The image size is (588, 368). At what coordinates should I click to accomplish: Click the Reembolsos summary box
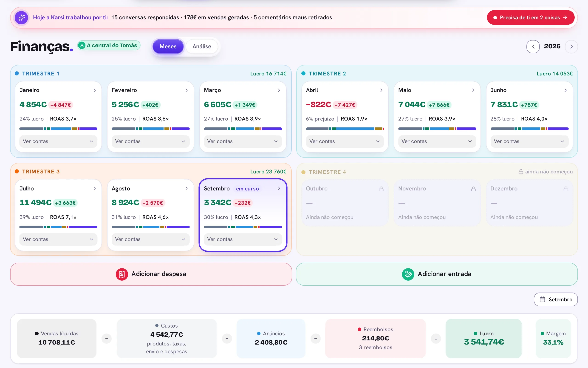point(375,339)
